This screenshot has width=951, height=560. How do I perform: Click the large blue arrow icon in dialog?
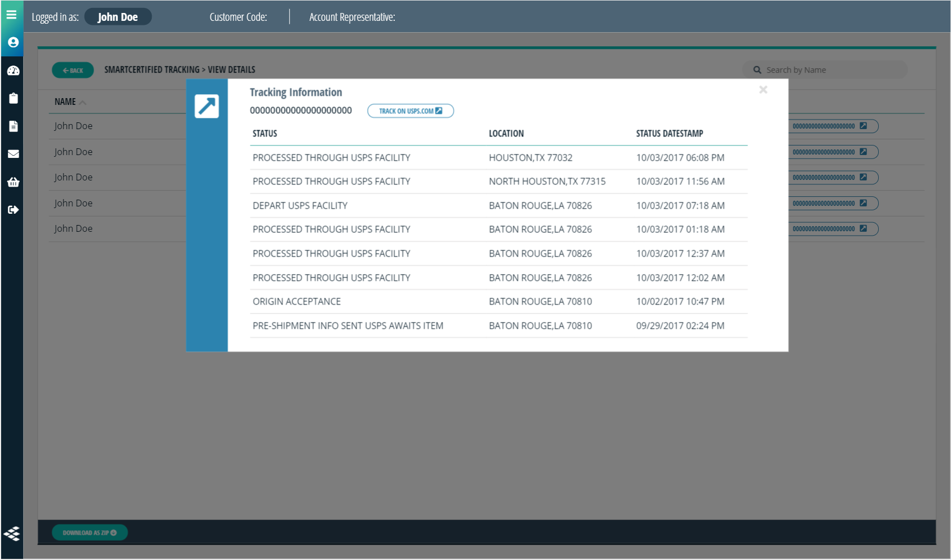(x=207, y=106)
